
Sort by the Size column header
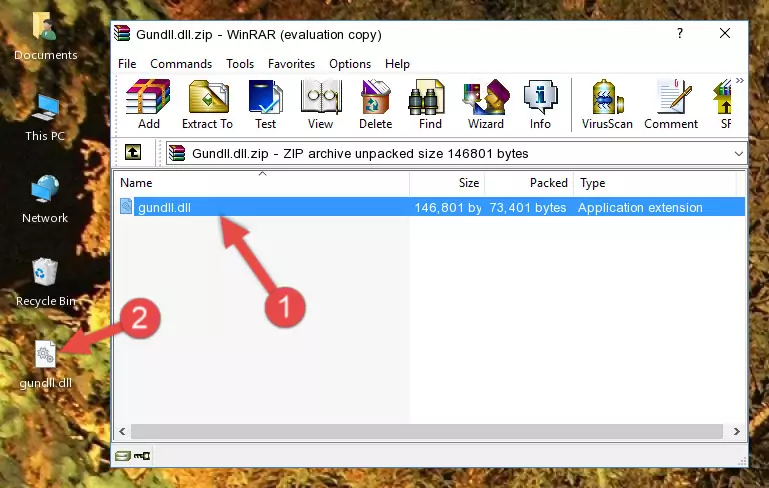[447, 183]
